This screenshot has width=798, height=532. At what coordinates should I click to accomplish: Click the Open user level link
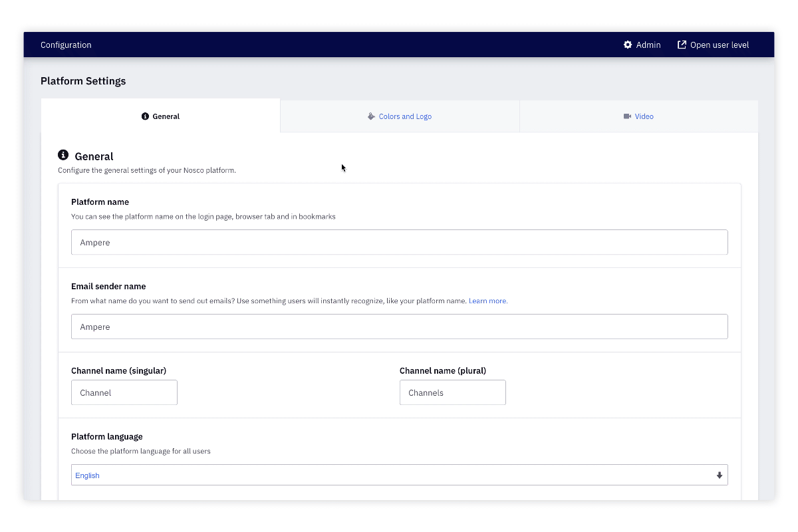[x=713, y=45]
